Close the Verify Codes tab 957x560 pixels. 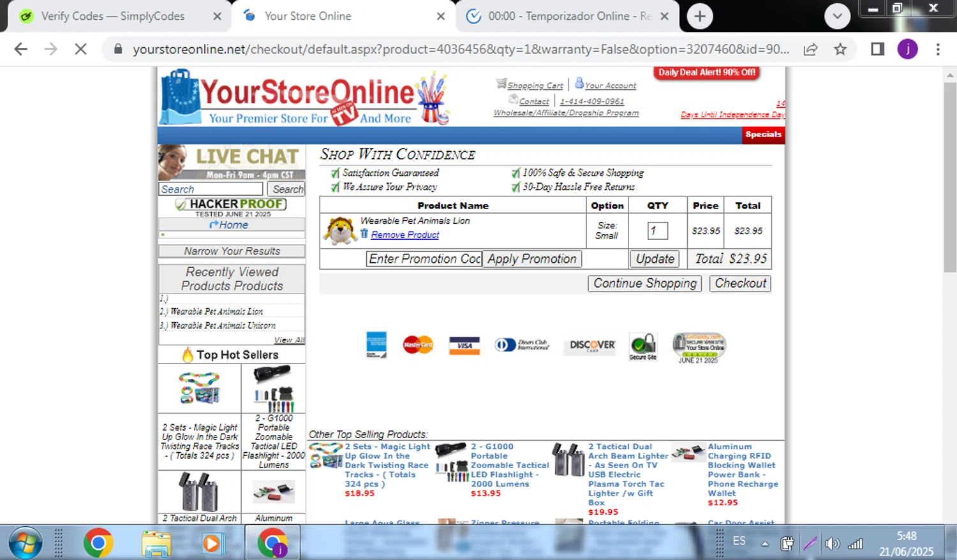217,17
